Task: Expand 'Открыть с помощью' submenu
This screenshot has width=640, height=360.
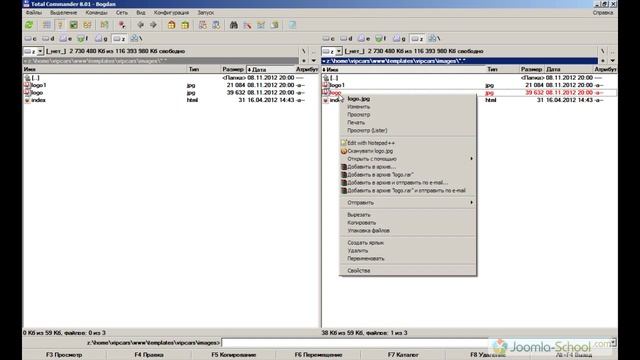Action: coord(408,159)
